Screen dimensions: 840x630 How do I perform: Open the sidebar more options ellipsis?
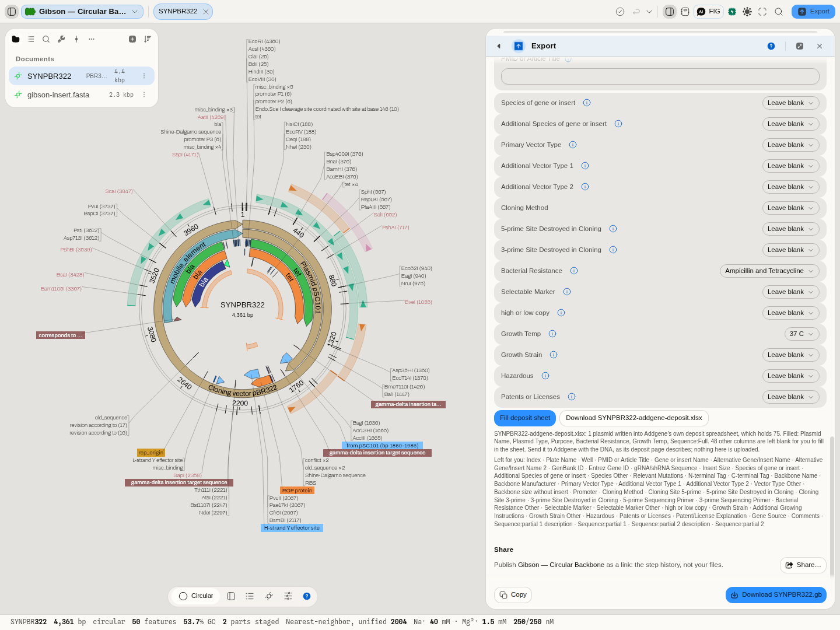tap(92, 39)
